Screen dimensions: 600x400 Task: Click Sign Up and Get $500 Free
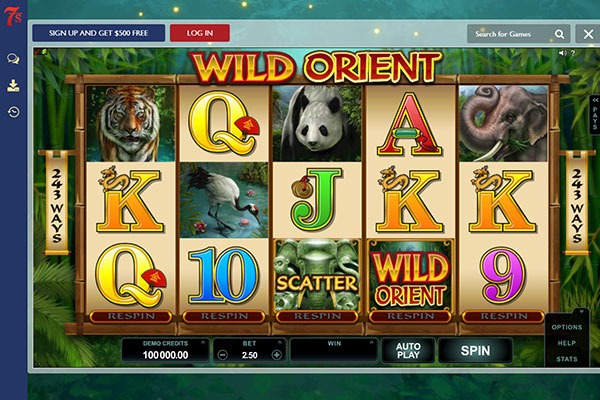click(99, 33)
